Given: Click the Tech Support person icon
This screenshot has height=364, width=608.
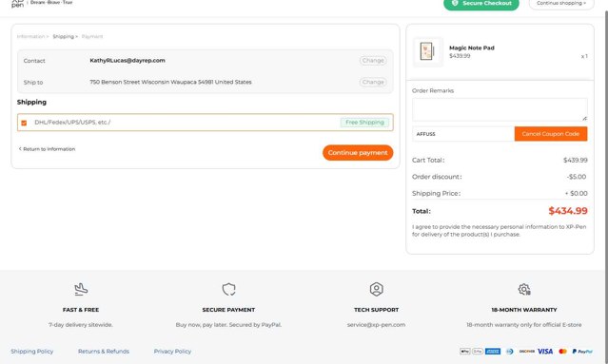Looking at the screenshot, I should click(x=376, y=289).
